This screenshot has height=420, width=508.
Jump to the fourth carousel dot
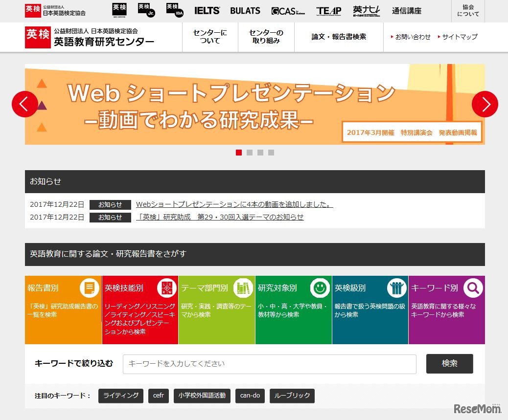[271, 153]
